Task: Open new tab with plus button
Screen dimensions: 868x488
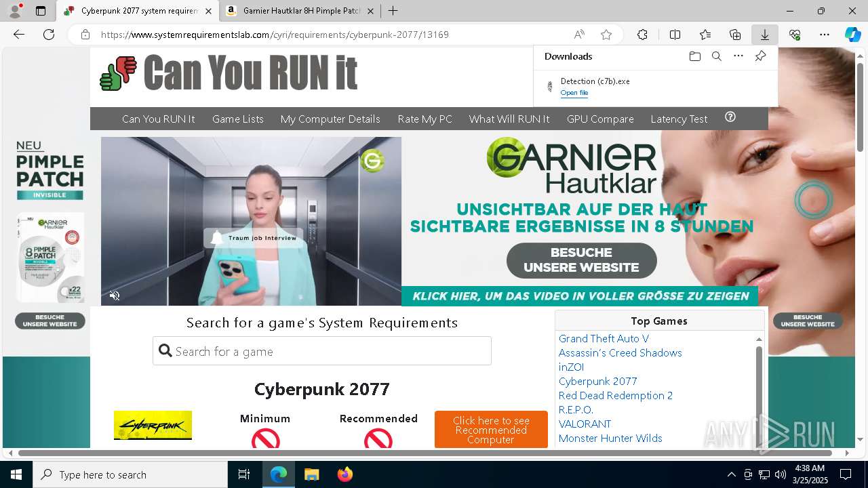Action: point(393,11)
